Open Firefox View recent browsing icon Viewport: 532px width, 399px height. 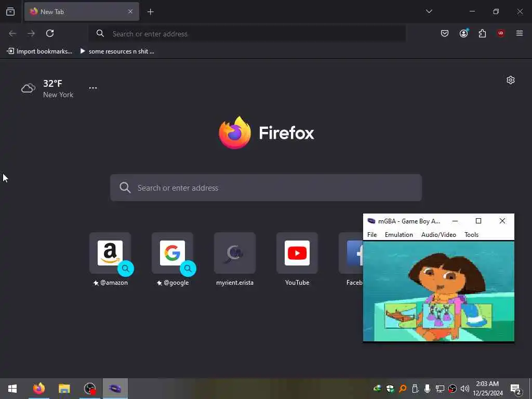[x=10, y=11]
